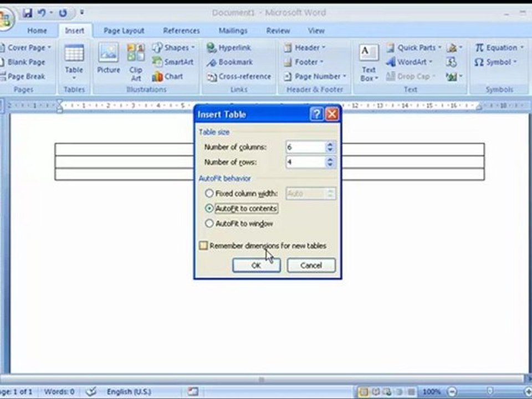Open Clip Art pane
Viewport: 532px width, 399px height.
(x=136, y=62)
